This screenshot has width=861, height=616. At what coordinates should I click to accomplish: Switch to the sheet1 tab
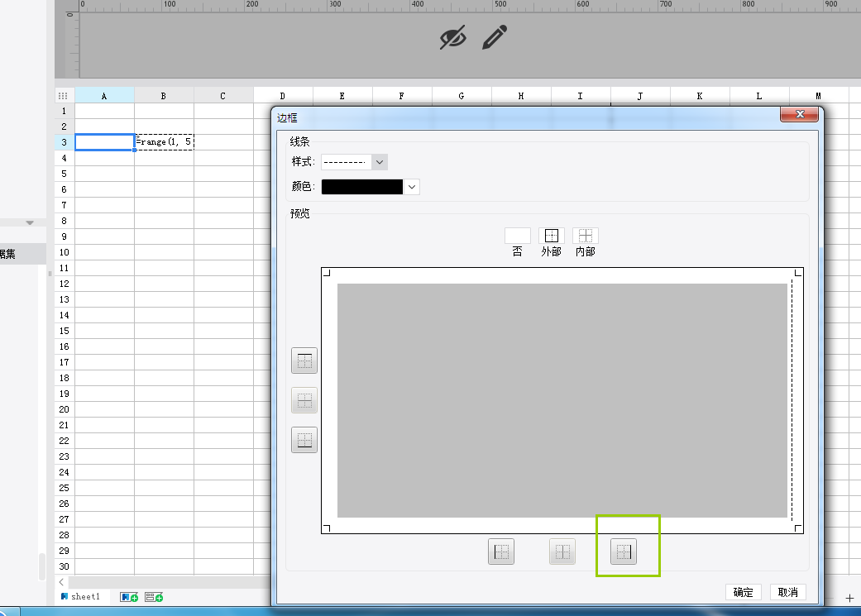tap(81, 597)
